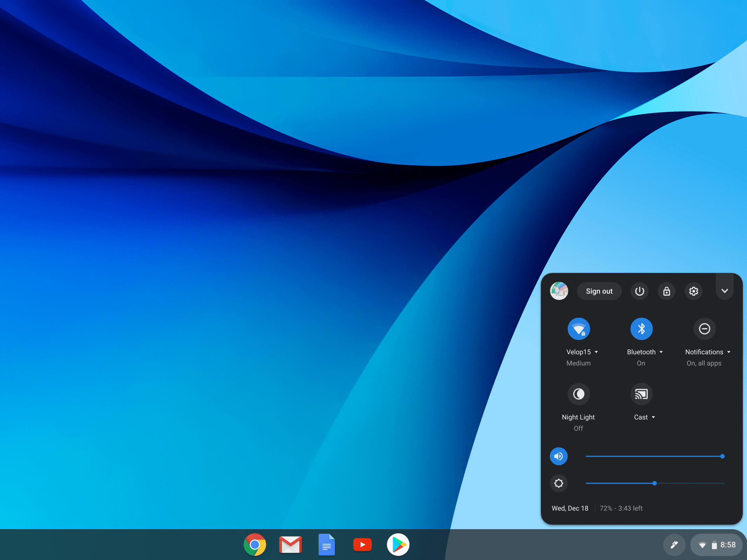Image resolution: width=747 pixels, height=560 pixels.
Task: Open settings via the gear icon
Action: point(693,291)
